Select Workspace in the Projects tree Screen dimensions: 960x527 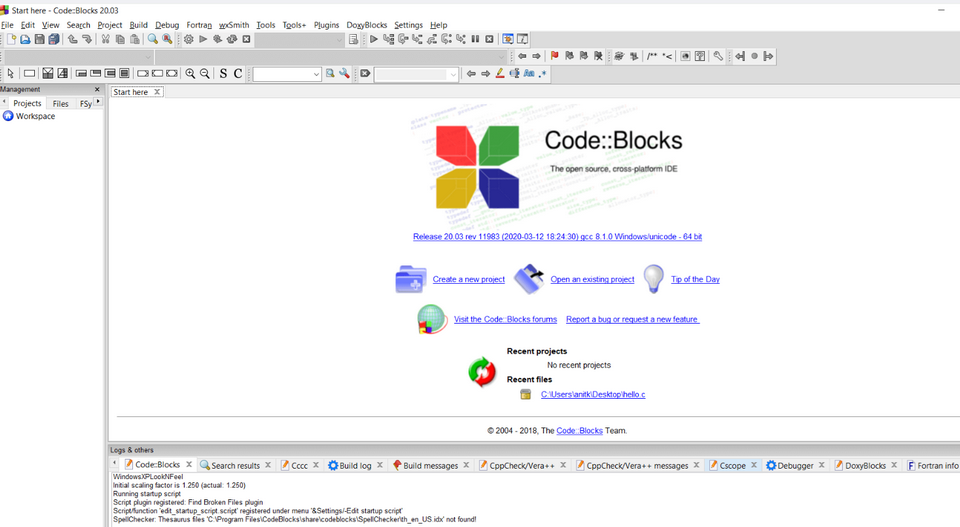(35, 116)
